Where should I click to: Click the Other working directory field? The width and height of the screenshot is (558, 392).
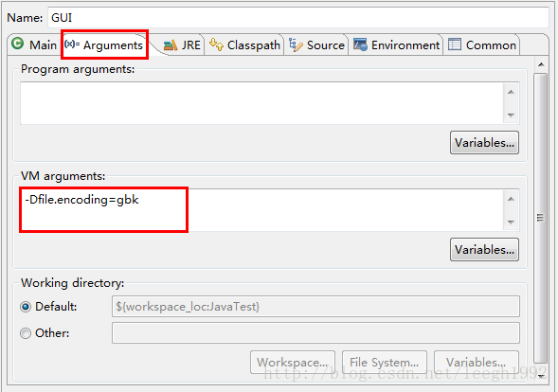click(315, 333)
